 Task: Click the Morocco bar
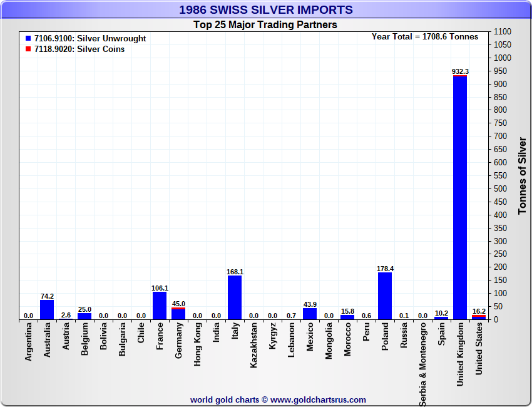click(347, 317)
